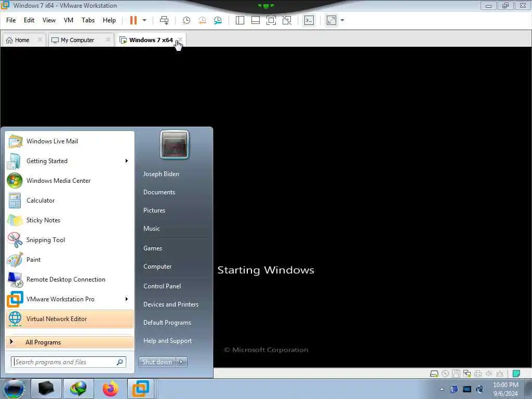Open Joseph Biden user folder
Screen dimensions: 532x399
(161, 174)
